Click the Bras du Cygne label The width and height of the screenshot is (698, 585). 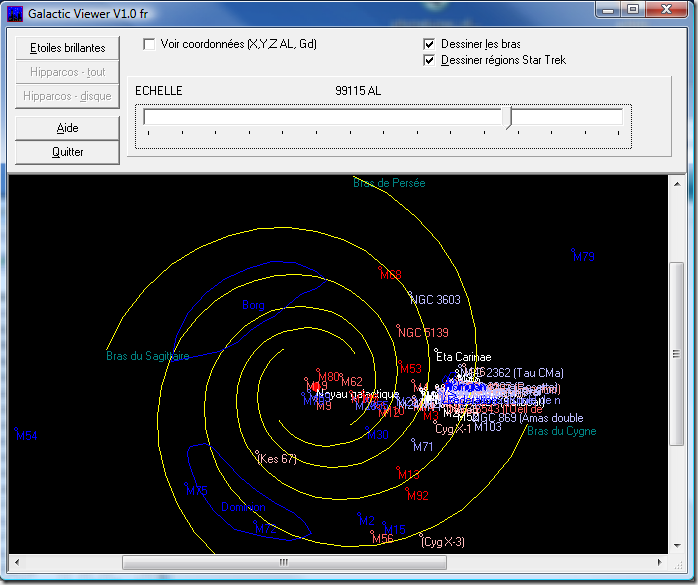click(562, 431)
